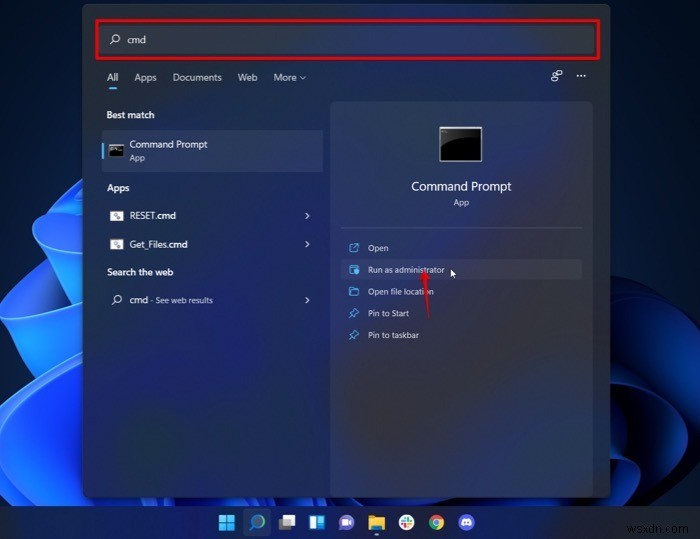Open the three-dot options menu

point(581,76)
